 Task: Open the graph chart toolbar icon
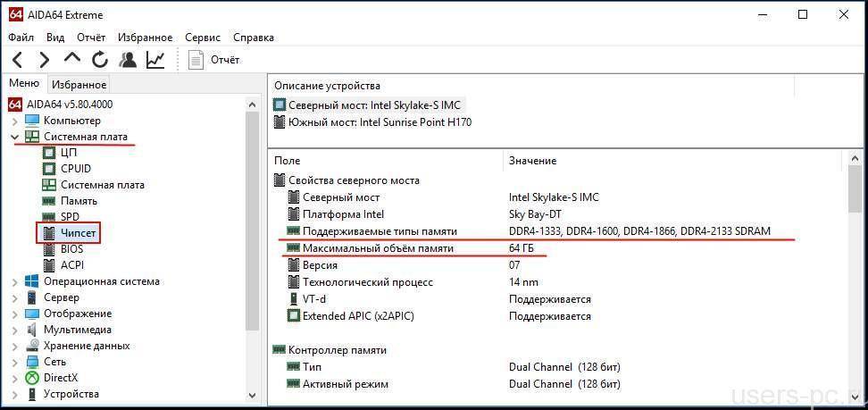pyautogui.click(x=155, y=59)
